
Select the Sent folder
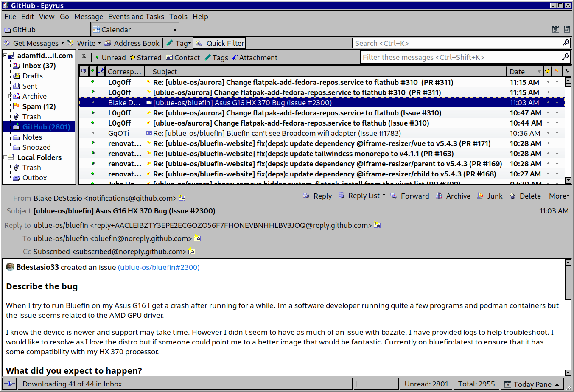click(30, 86)
